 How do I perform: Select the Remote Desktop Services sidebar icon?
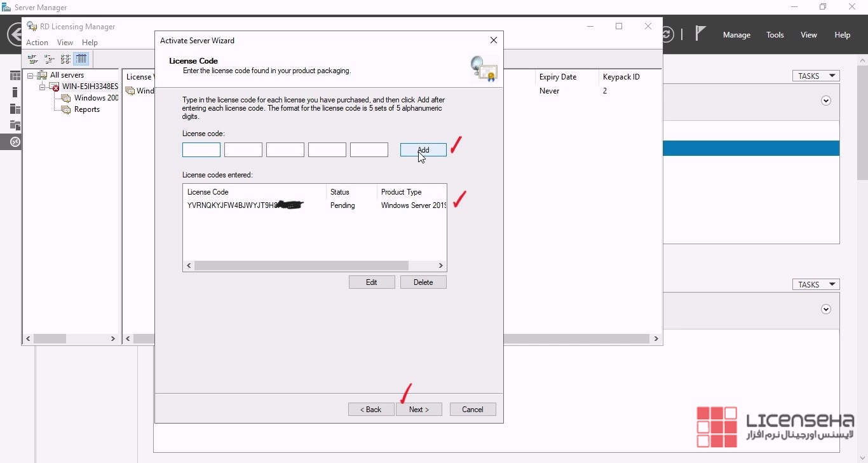(x=15, y=142)
